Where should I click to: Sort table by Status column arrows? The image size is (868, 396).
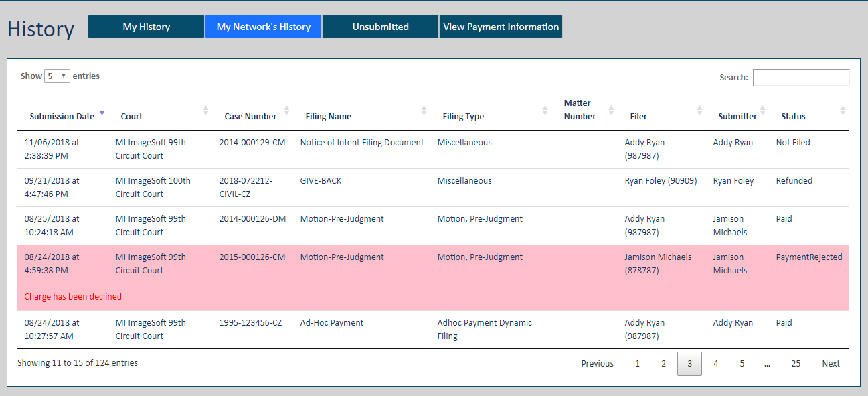pyautogui.click(x=843, y=110)
